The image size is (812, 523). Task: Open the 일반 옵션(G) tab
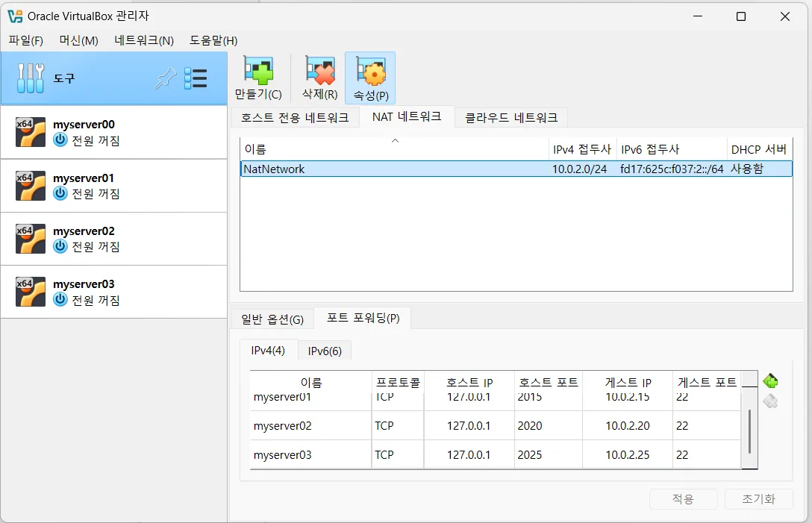[272, 319]
